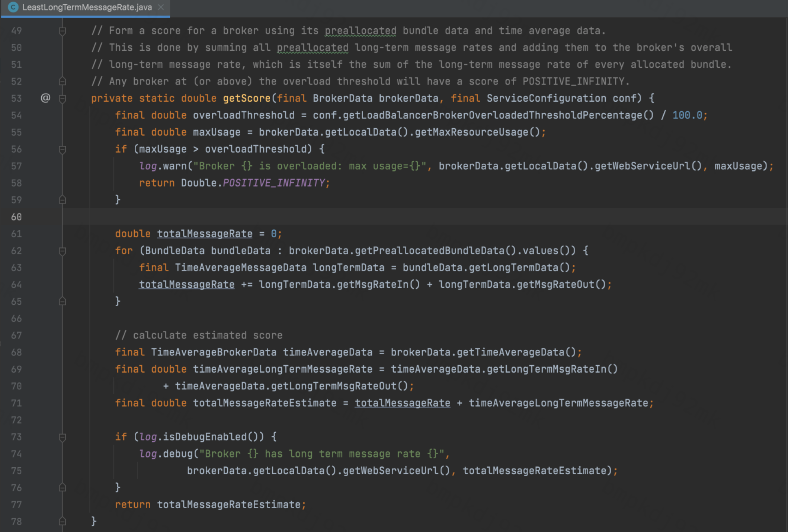788x532 pixels.
Task: Click the @ gutter annotation on line 53
Action: tap(45, 98)
